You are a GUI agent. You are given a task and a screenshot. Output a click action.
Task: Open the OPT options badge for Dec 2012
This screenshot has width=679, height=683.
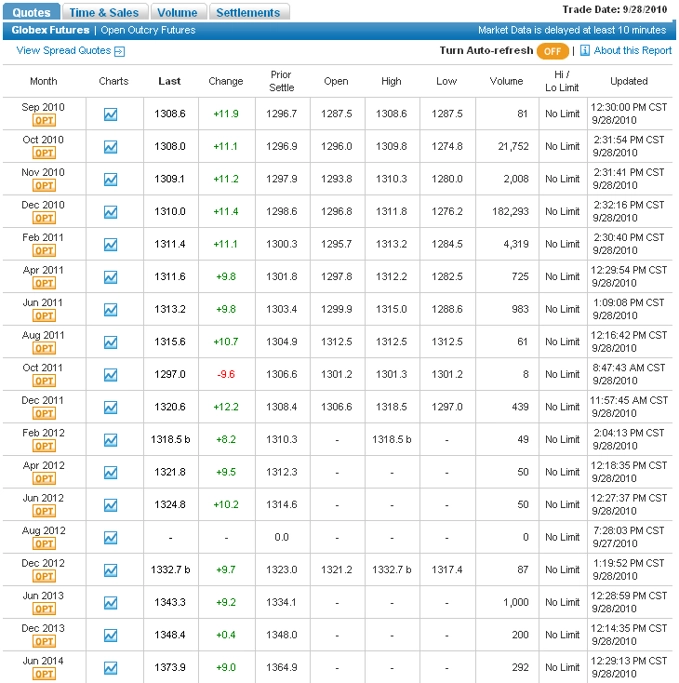pyautogui.click(x=44, y=576)
